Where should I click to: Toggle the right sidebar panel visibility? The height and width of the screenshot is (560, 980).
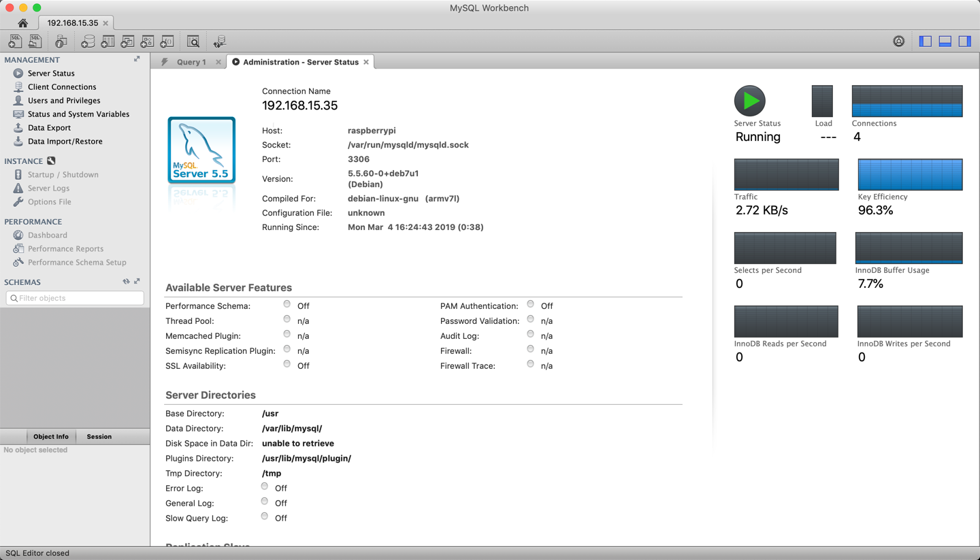coord(964,42)
